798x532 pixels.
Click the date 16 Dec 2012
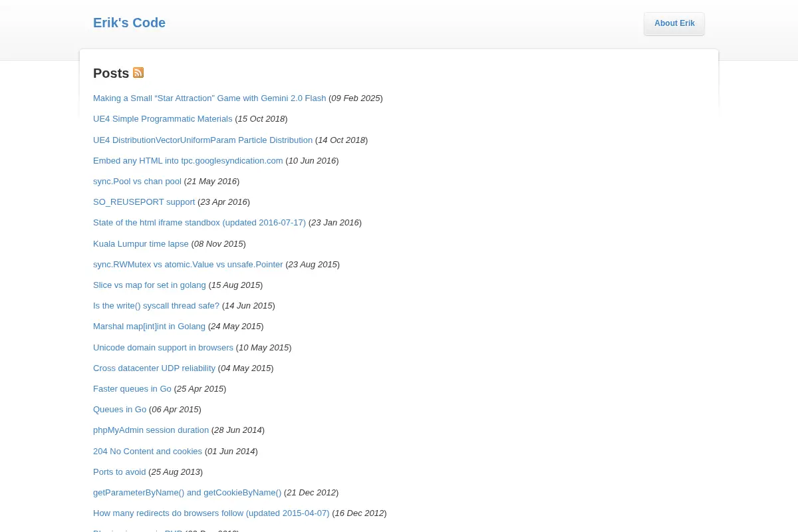[359, 513]
